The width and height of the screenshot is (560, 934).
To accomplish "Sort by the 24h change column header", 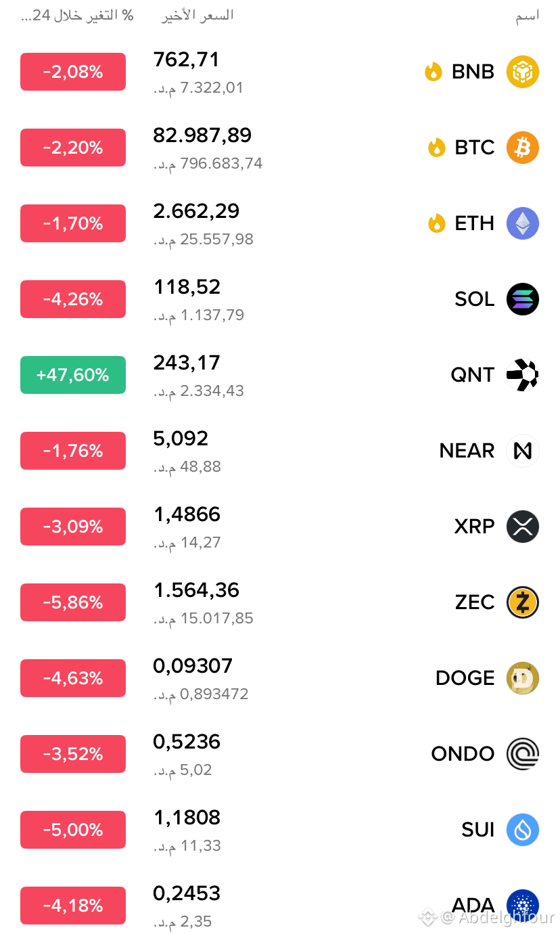I will point(78,16).
